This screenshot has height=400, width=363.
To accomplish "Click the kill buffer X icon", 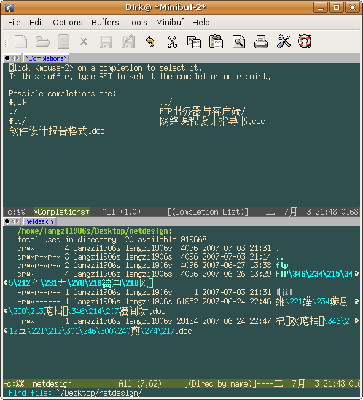I will coord(84,42).
